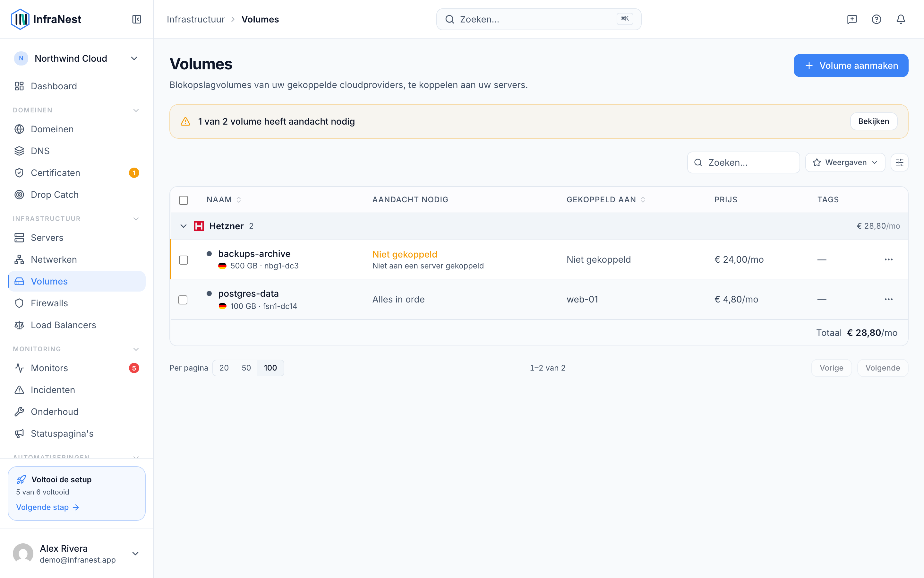Open Servers in the sidebar

tap(76, 238)
